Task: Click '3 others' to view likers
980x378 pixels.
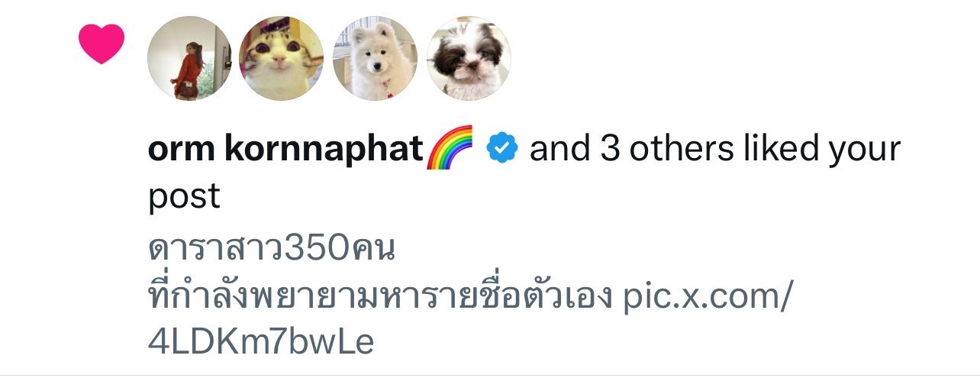Action: tap(658, 150)
